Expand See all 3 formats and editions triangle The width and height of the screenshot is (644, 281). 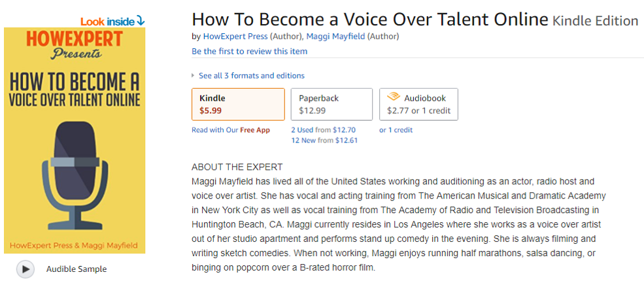[x=194, y=76]
